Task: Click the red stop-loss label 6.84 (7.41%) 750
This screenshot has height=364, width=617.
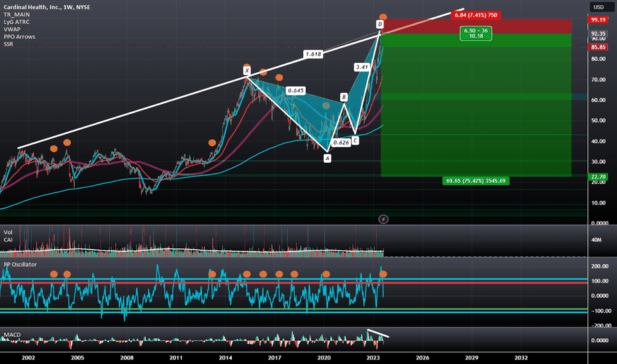Action: 476,15
